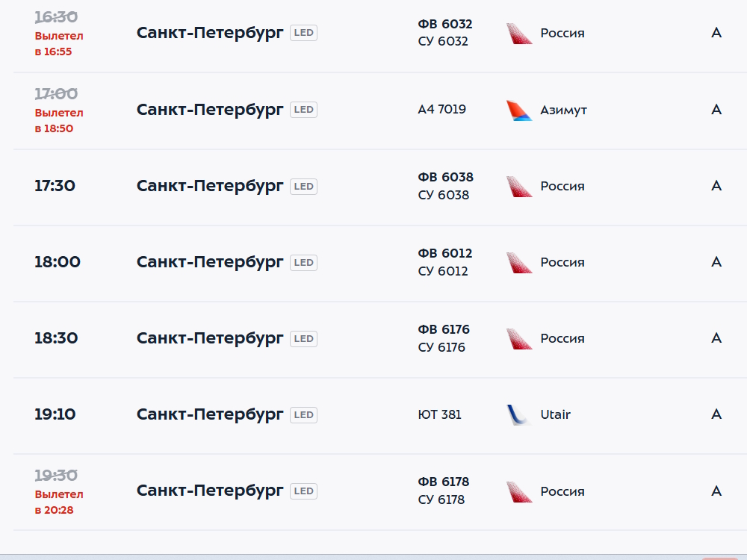Image resolution: width=747 pixels, height=560 pixels.
Task: Click the 18:30 departure time
Action: tap(56, 338)
